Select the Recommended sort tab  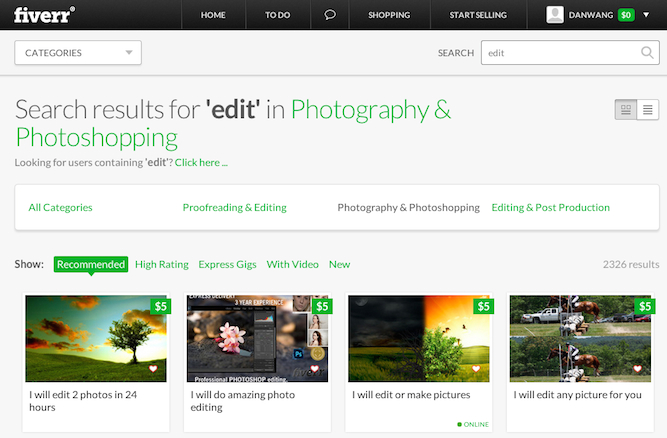[91, 264]
